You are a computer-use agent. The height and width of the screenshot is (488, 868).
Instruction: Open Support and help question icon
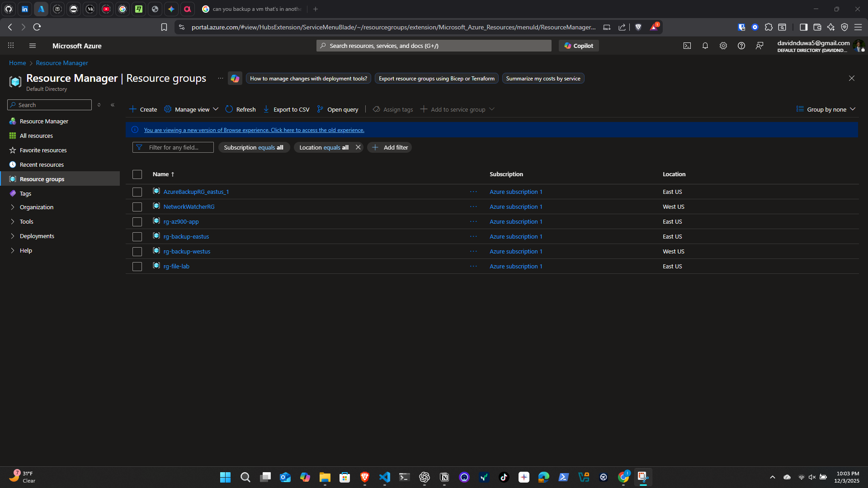pos(741,46)
